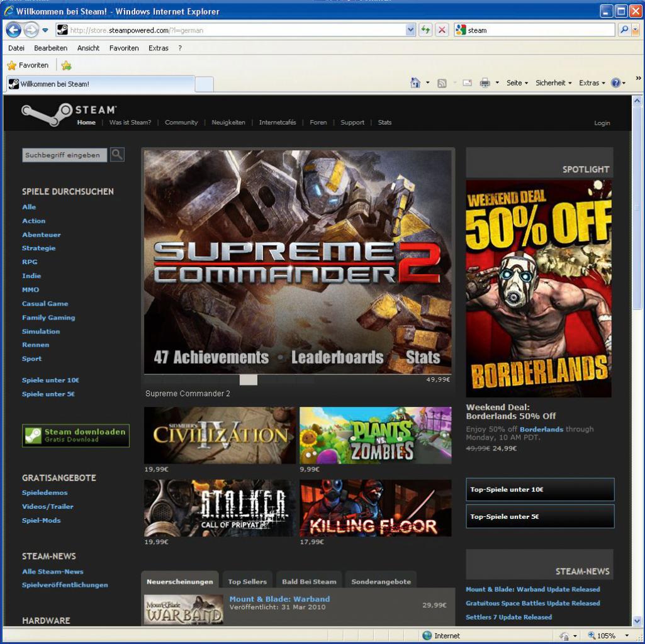The width and height of the screenshot is (645, 644).
Task: Click Top-Spiele unter 5€ button
Action: pyautogui.click(x=540, y=516)
